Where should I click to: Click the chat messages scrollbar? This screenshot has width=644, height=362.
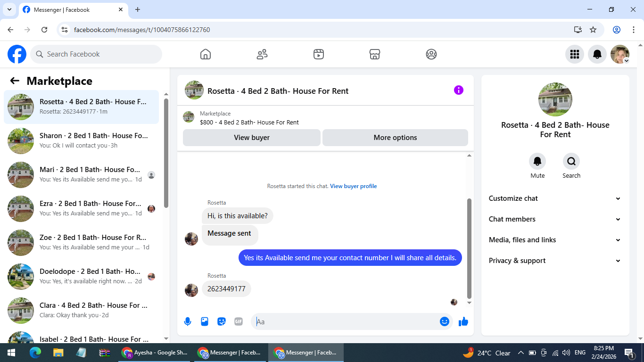[469, 248]
